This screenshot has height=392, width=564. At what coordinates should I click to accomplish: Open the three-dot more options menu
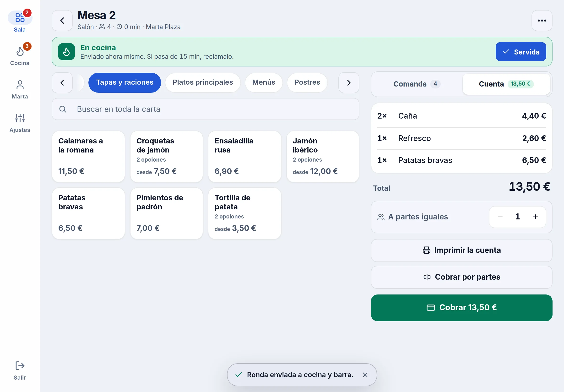[542, 21]
